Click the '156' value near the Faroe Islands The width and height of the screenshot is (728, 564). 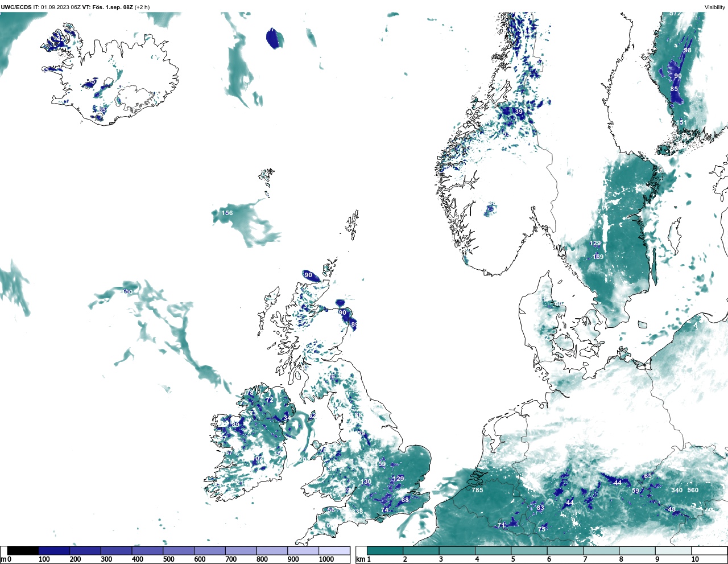(x=227, y=213)
